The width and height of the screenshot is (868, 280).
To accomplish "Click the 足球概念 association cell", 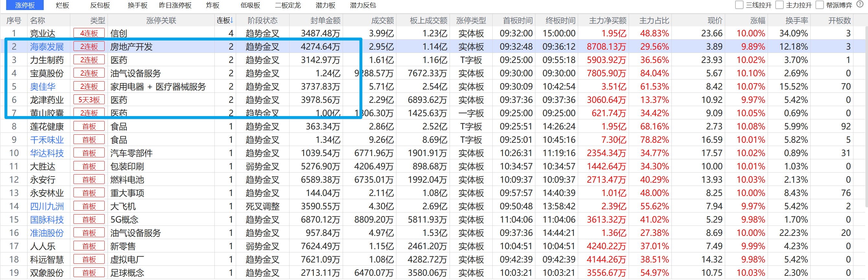I will coord(127,273).
